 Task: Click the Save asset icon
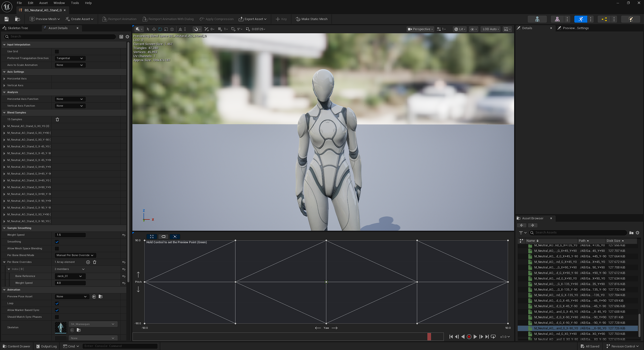pyautogui.click(x=7, y=19)
